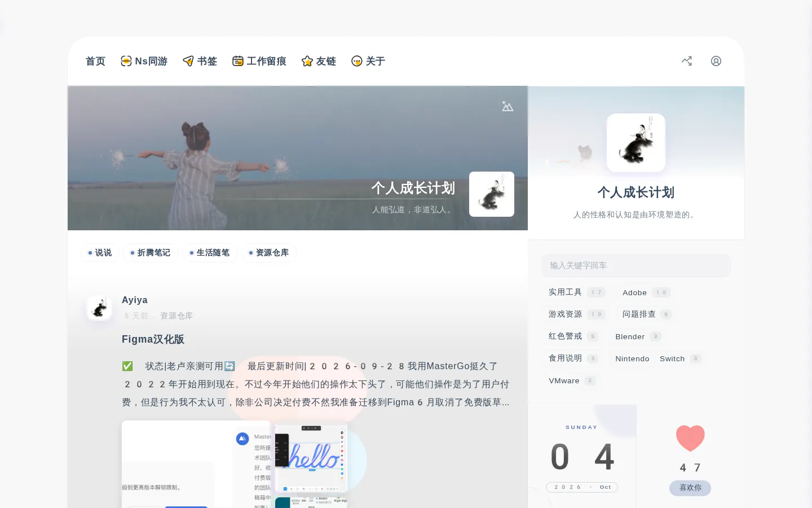
Task: Open the MasterGo dialog screenshot thumbnail
Action: click(x=196, y=464)
